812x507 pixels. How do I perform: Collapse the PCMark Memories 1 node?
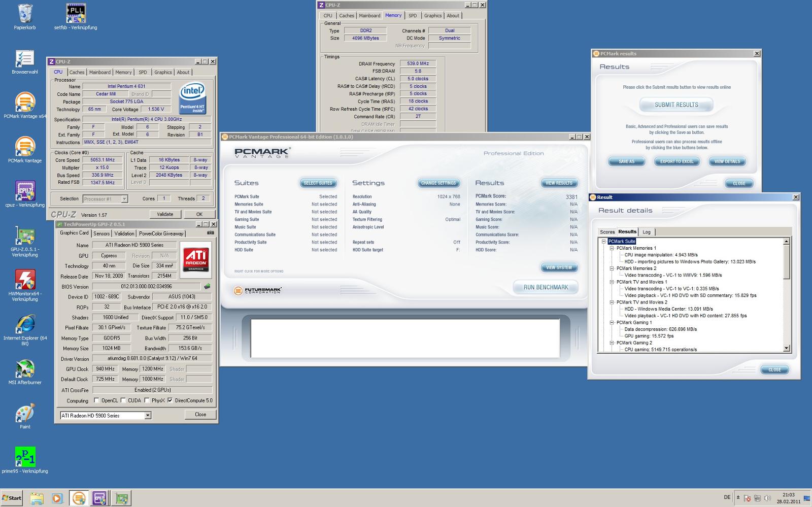[612, 248]
